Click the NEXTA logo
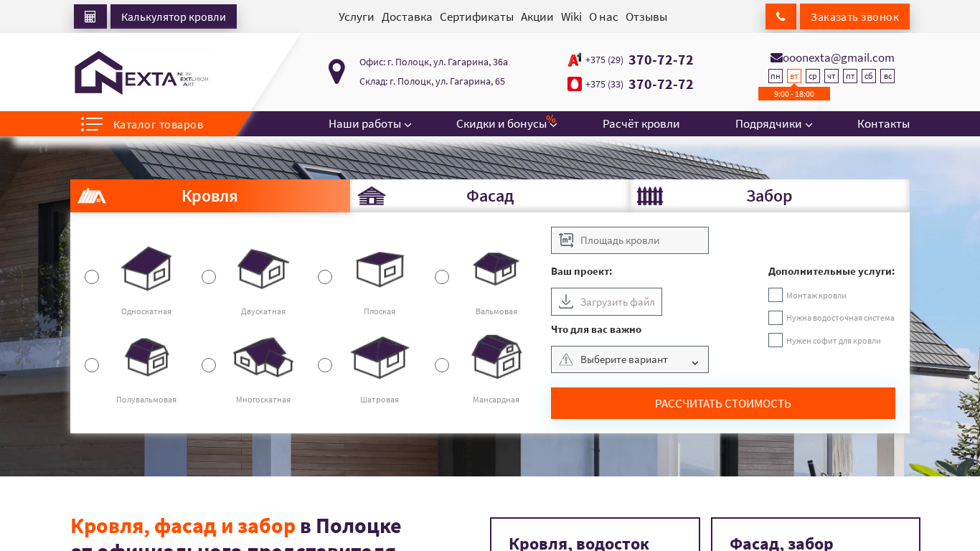980x551 pixels. [x=141, y=72]
